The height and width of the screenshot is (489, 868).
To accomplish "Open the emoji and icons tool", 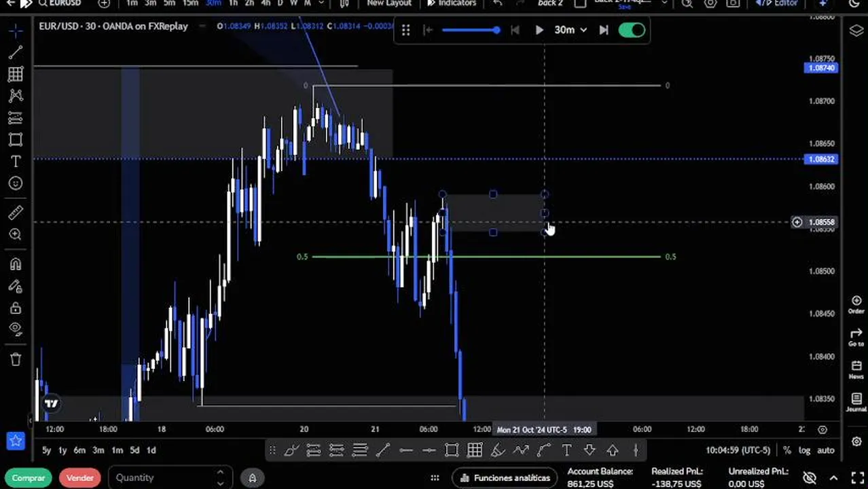I will click(x=16, y=183).
